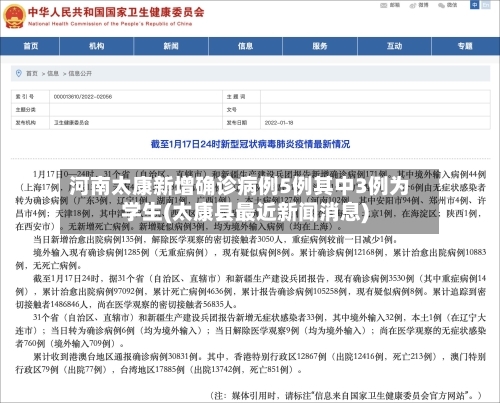500x403 pixels.
Task: Open the 微博 Weibo icon
Action: (413, 5)
